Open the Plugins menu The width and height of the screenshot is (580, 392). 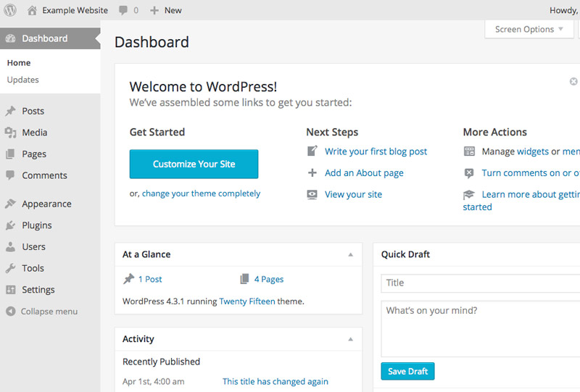click(x=37, y=225)
